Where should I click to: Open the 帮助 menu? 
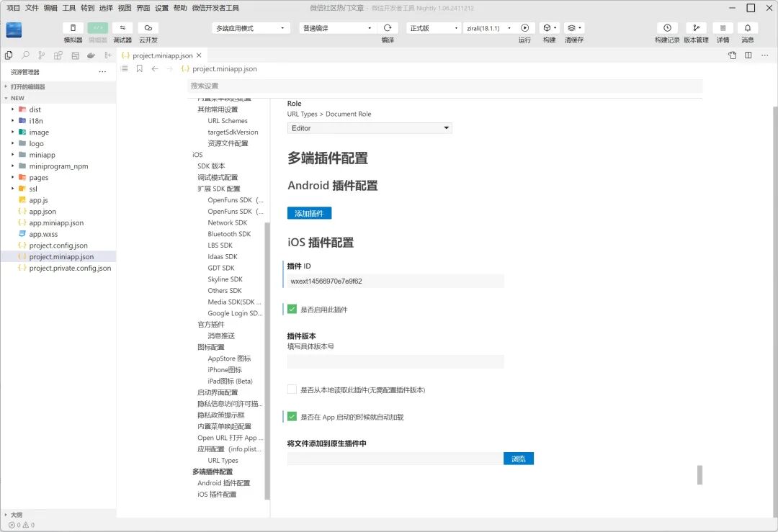[x=180, y=8]
